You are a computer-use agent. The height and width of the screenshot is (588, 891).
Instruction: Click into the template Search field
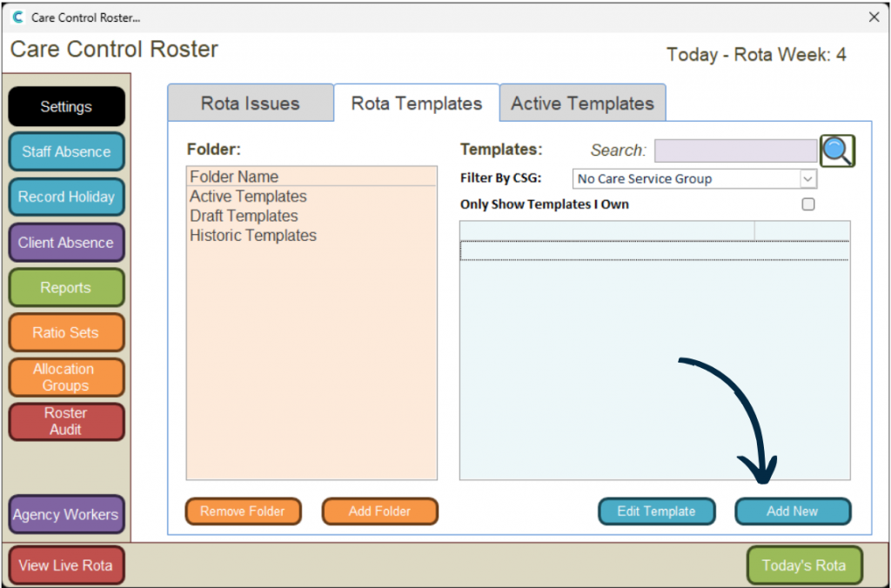tap(735, 150)
